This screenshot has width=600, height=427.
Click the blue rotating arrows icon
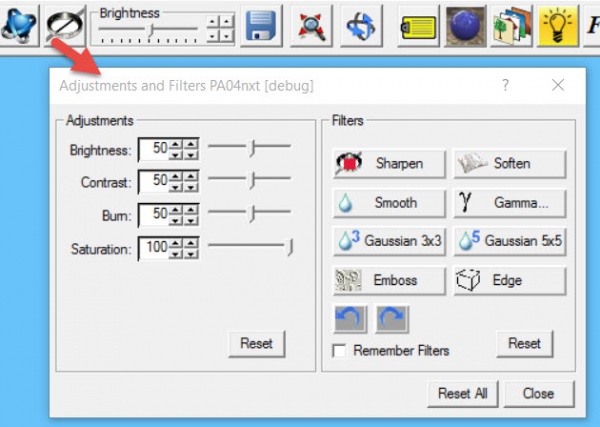361,26
